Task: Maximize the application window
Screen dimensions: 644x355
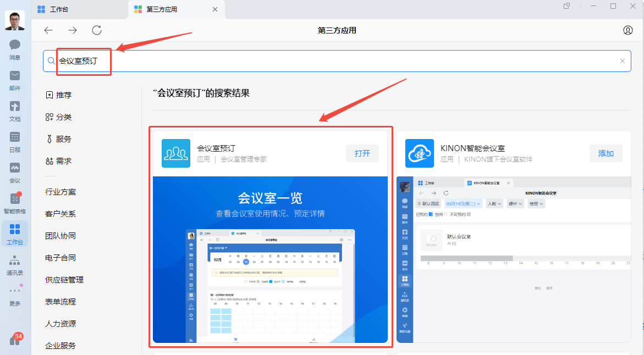Action: [x=613, y=6]
